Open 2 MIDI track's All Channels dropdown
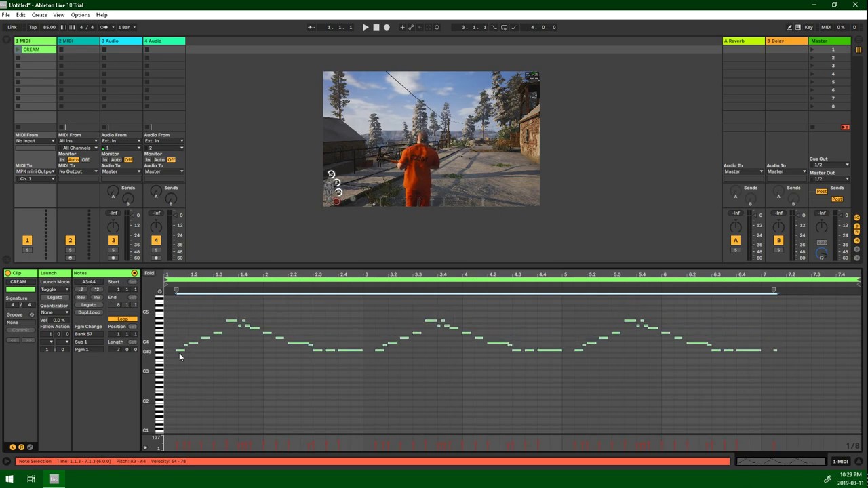The height and width of the screenshot is (488, 868). 78,148
